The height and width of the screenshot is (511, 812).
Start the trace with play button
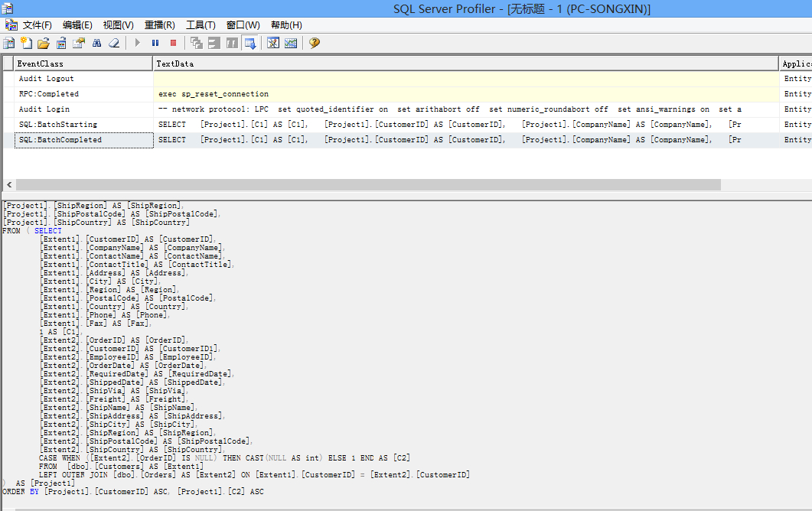137,43
